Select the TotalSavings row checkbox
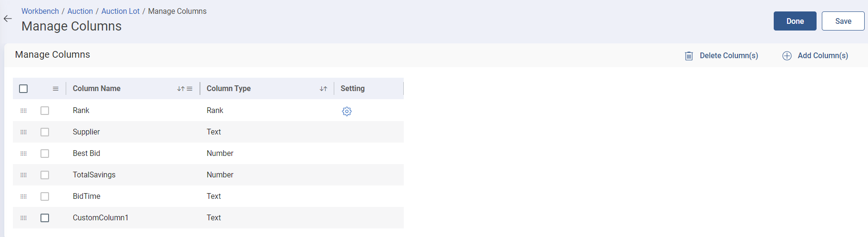The height and width of the screenshot is (237, 868). [45, 175]
